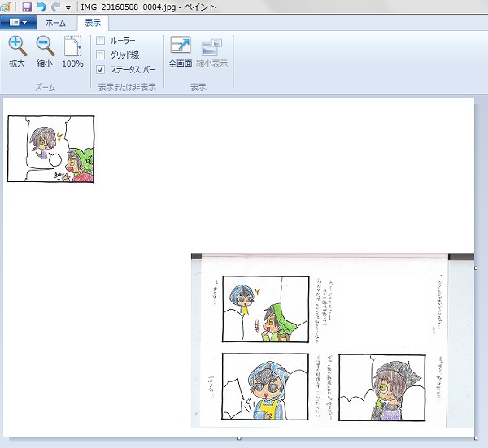The height and width of the screenshot is (448, 488).
Task: Undo the last action
Action: coord(41,7)
